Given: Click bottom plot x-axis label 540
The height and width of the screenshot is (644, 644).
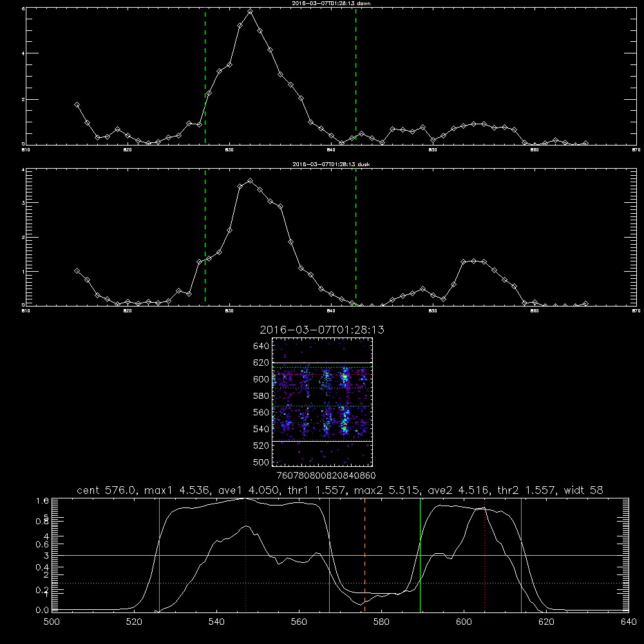Looking at the screenshot, I should pyautogui.click(x=216, y=622).
